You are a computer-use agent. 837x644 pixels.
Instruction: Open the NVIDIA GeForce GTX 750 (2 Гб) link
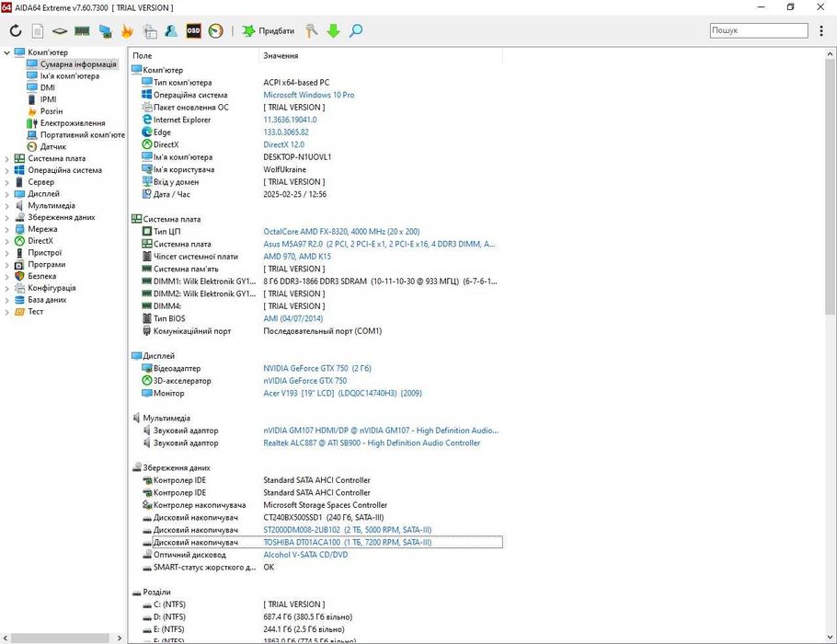point(317,368)
